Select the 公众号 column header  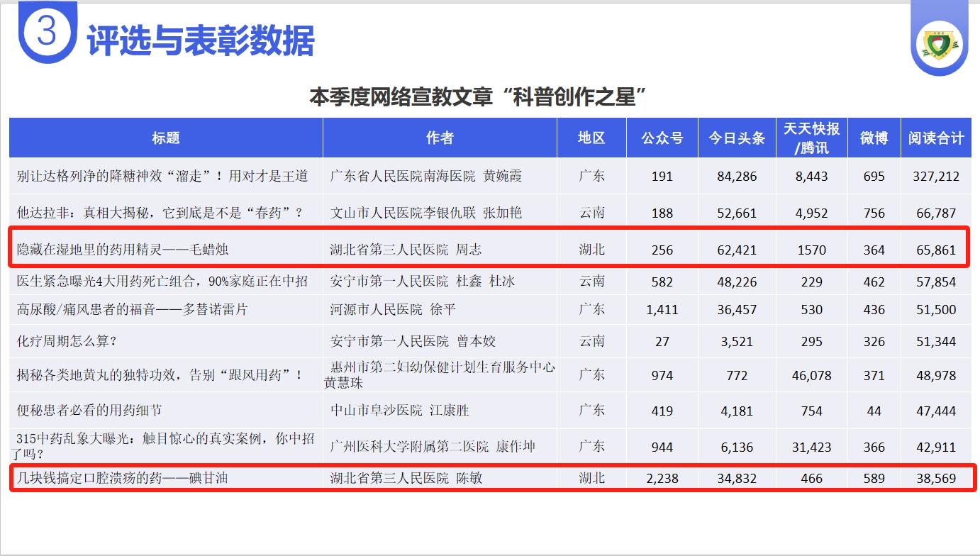click(662, 138)
